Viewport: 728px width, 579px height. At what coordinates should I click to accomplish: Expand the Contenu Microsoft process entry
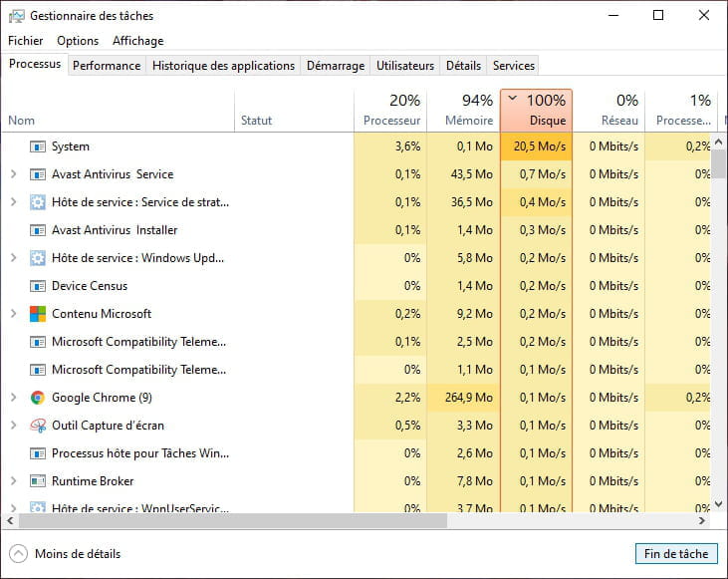click(x=13, y=314)
